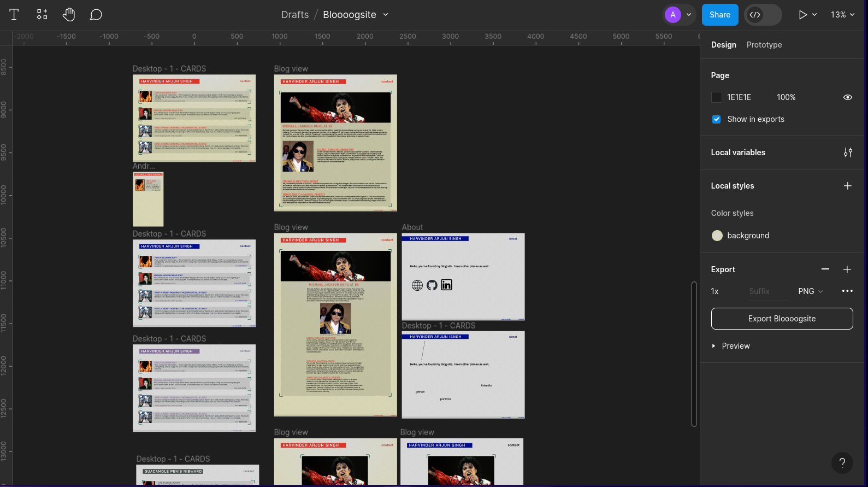Viewport: 868px width, 487px height.
Task: Remove the export setting
Action: 825,269
